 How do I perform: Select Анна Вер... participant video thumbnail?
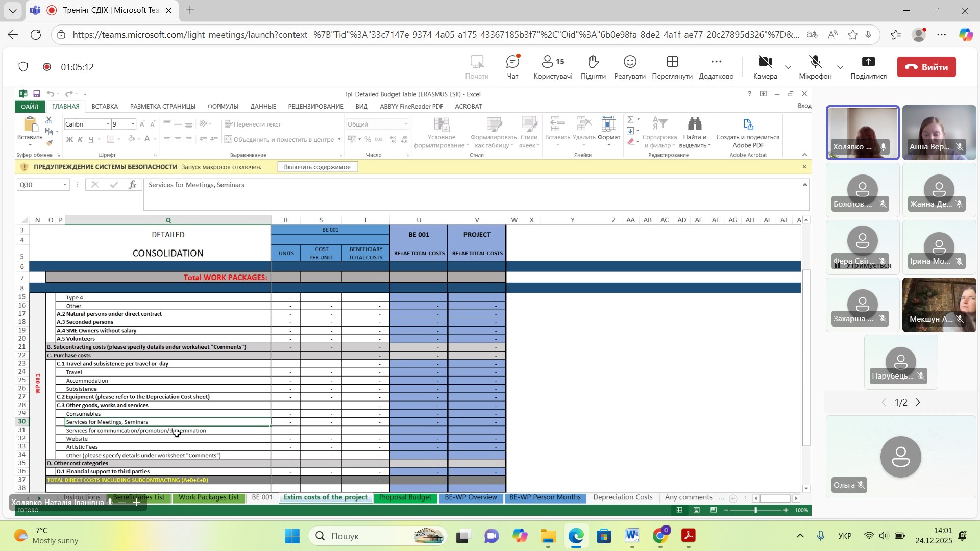[939, 132]
